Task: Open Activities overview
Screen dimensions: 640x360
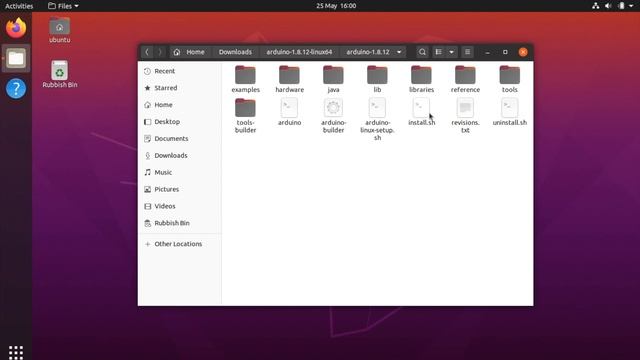Action: [19, 6]
